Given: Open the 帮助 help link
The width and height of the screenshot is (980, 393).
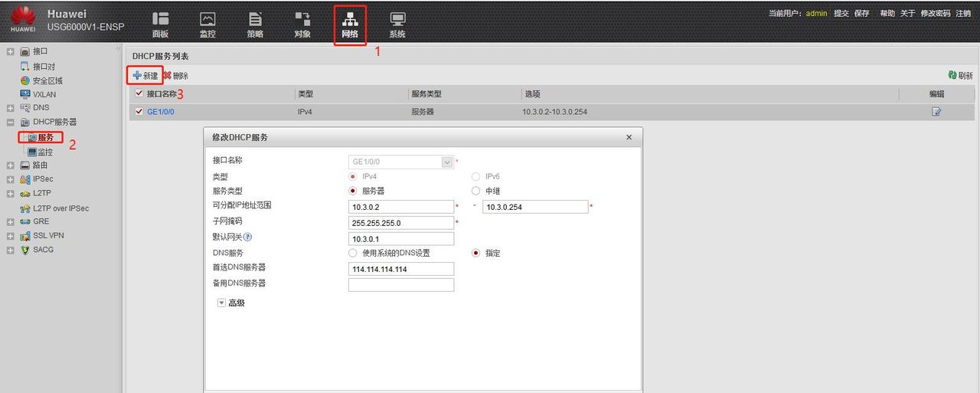Looking at the screenshot, I should point(887,13).
